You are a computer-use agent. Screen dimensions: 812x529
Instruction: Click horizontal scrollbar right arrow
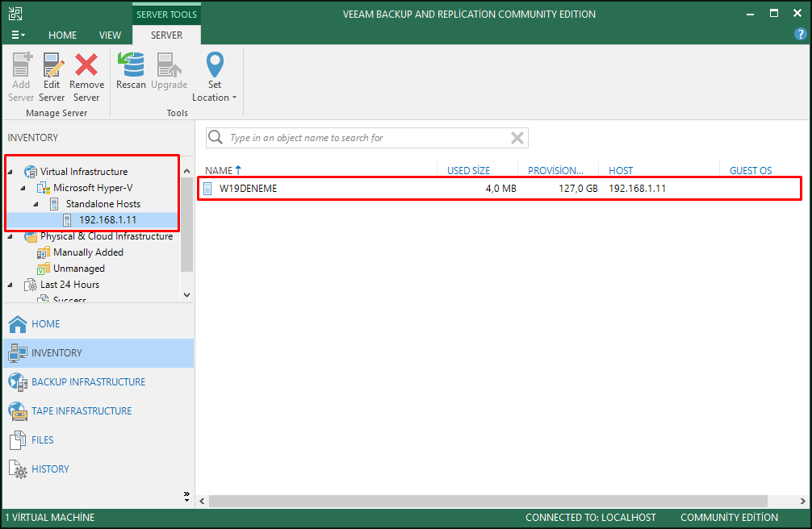[802, 501]
